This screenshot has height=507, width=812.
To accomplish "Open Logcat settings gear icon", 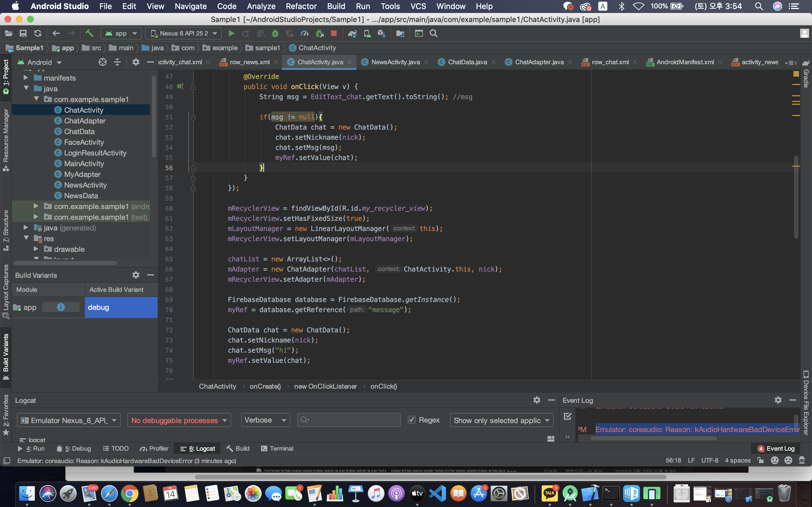I will tap(537, 400).
